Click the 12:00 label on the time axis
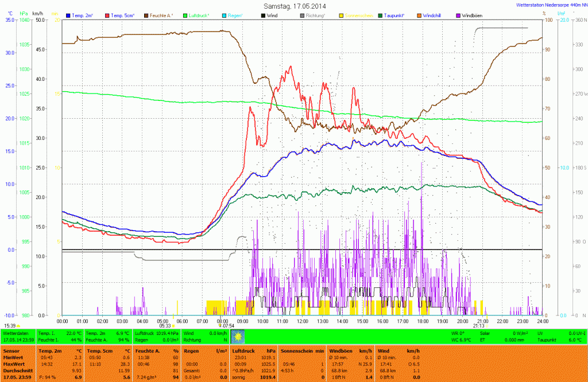The image size is (588, 382). point(303,321)
